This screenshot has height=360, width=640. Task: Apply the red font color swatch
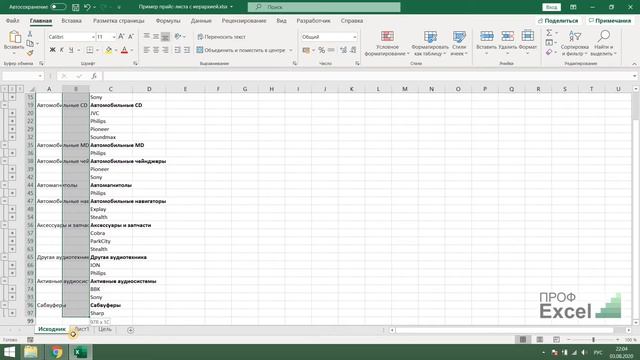(124, 50)
